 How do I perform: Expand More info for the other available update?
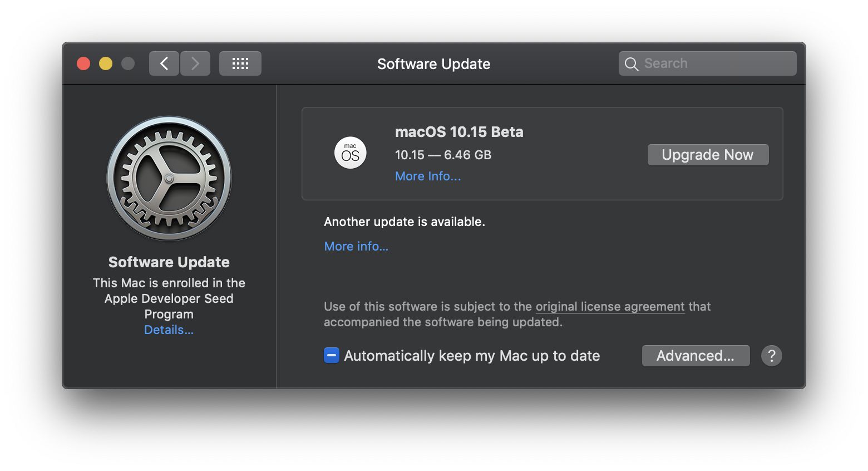[x=356, y=246]
